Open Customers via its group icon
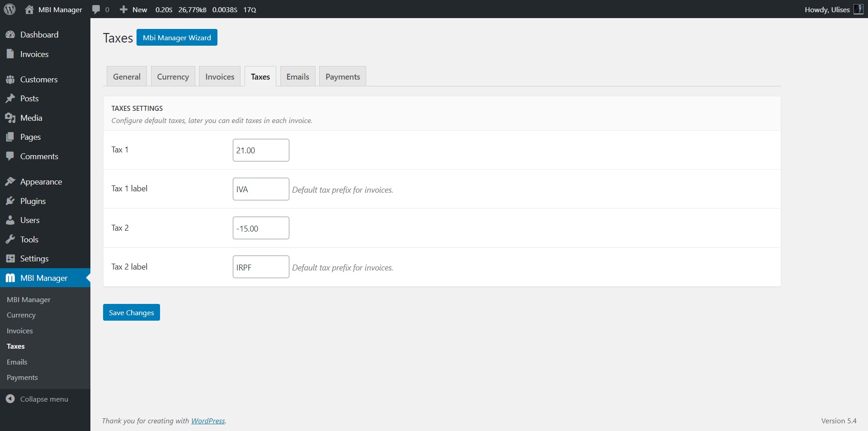This screenshot has height=431, width=868. 10,80
